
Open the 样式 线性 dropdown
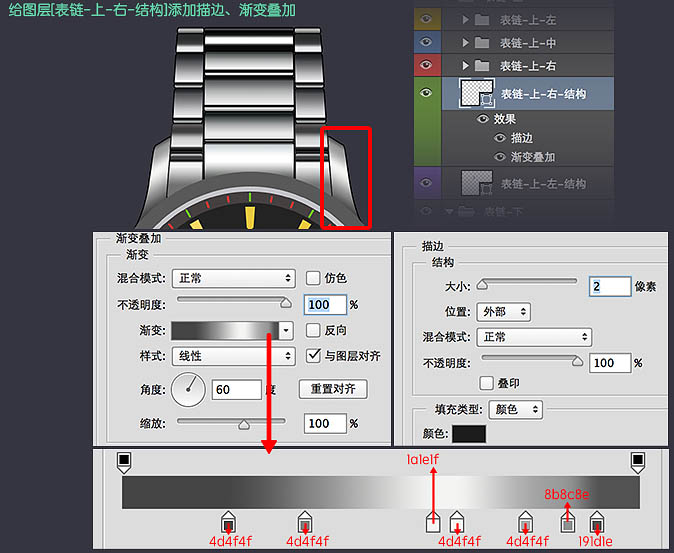[234, 356]
